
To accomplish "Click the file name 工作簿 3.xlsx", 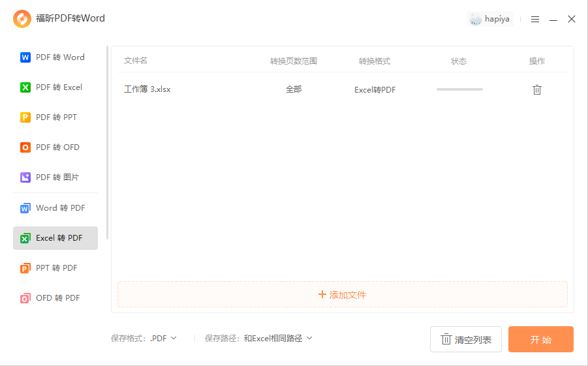I will (x=147, y=89).
